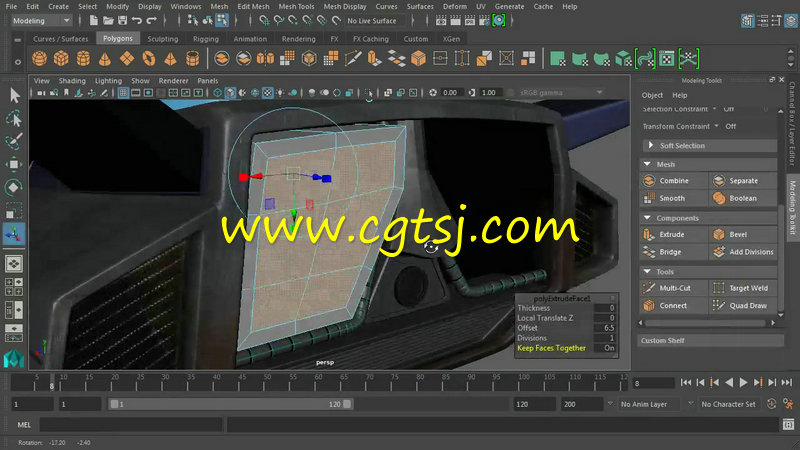Click the play forward button
The image size is (800, 450).
(x=743, y=383)
